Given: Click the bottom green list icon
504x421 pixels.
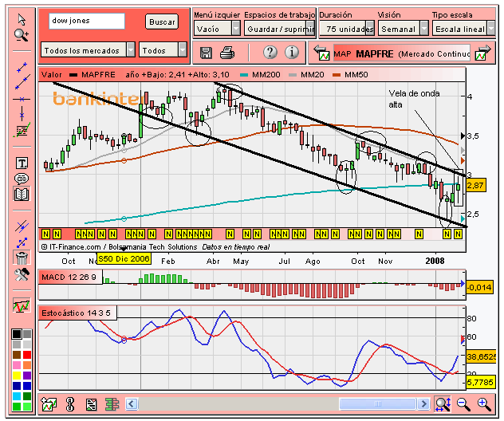Looking at the screenshot, I should tap(112, 404).
